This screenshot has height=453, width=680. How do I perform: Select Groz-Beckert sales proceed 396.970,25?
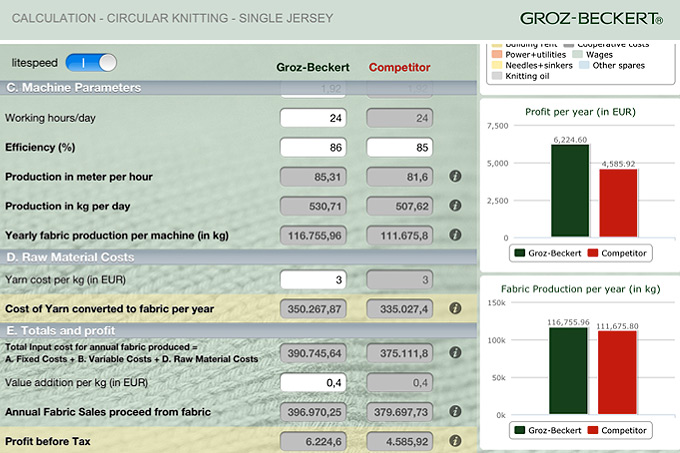point(313,412)
